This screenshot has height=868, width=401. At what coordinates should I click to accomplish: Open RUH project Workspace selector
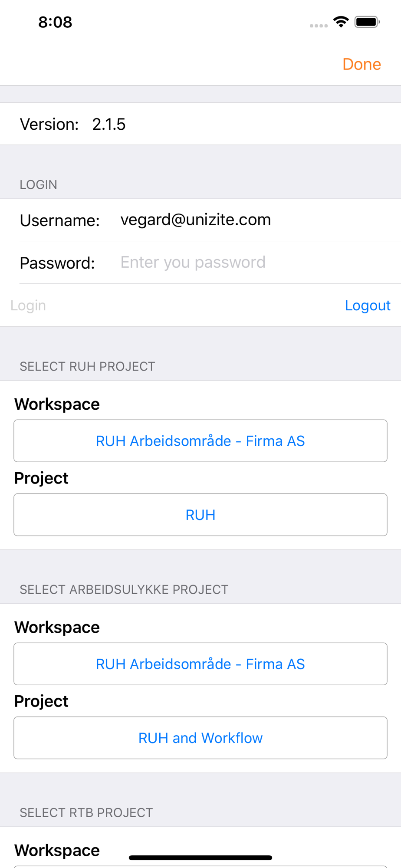tap(200, 441)
